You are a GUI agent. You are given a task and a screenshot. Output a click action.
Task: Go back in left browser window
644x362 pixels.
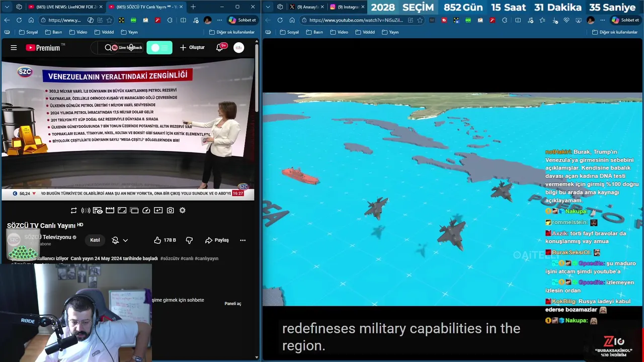7,20
